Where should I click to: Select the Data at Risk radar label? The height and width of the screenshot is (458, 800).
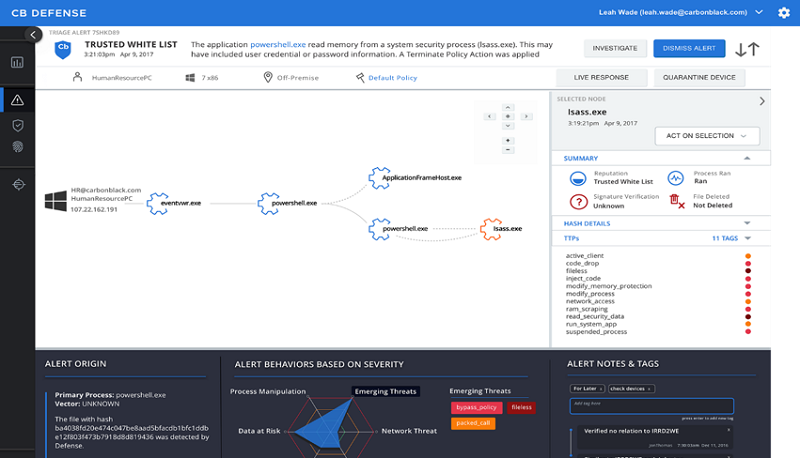259,431
